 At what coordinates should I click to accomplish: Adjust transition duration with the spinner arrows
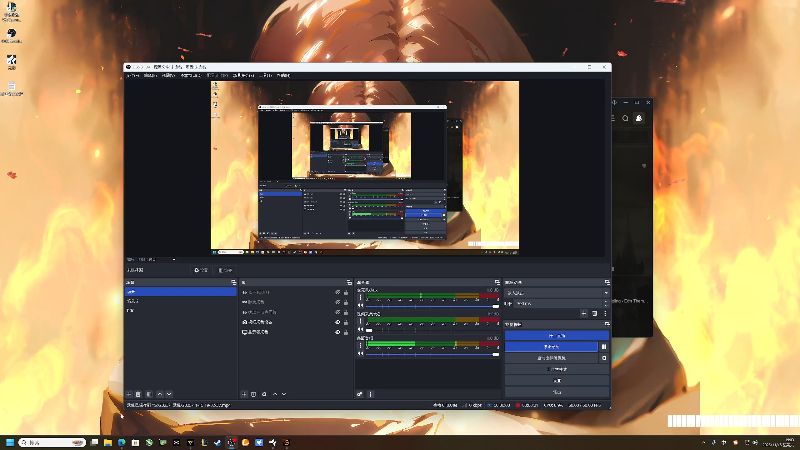coord(606,304)
